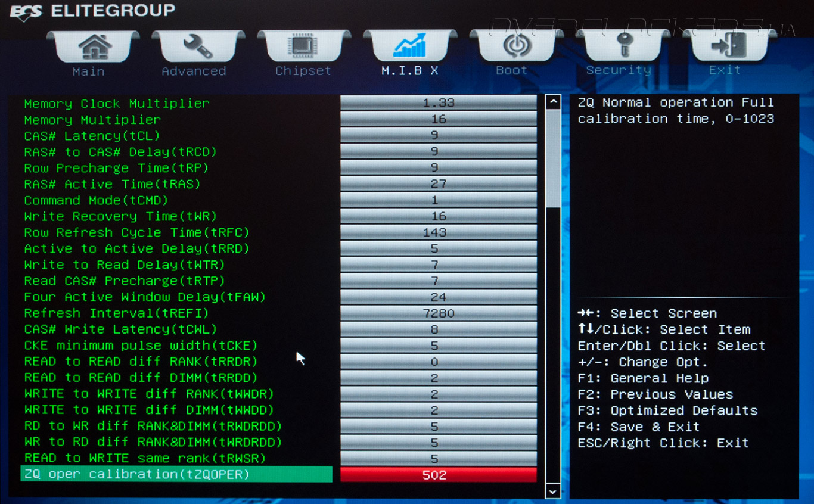This screenshot has height=504, width=814.
Task: Click the 'F2: Previous Values' line
Action: (x=655, y=394)
